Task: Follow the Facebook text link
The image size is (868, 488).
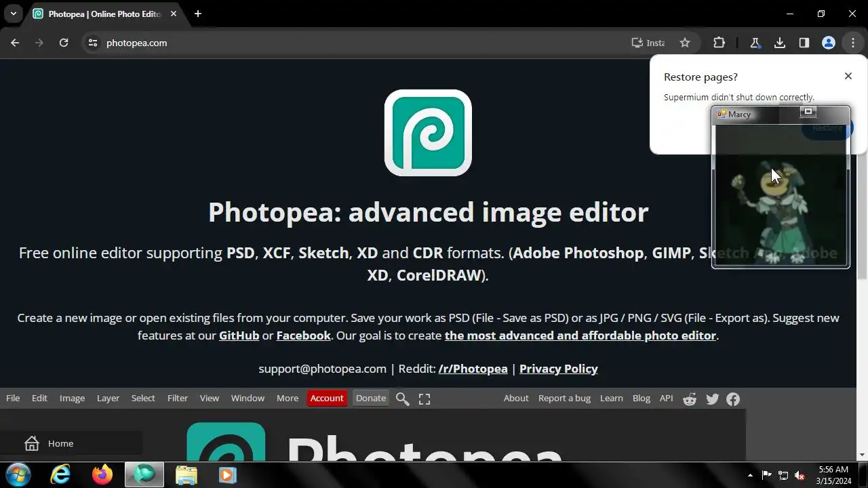Action: point(304,335)
